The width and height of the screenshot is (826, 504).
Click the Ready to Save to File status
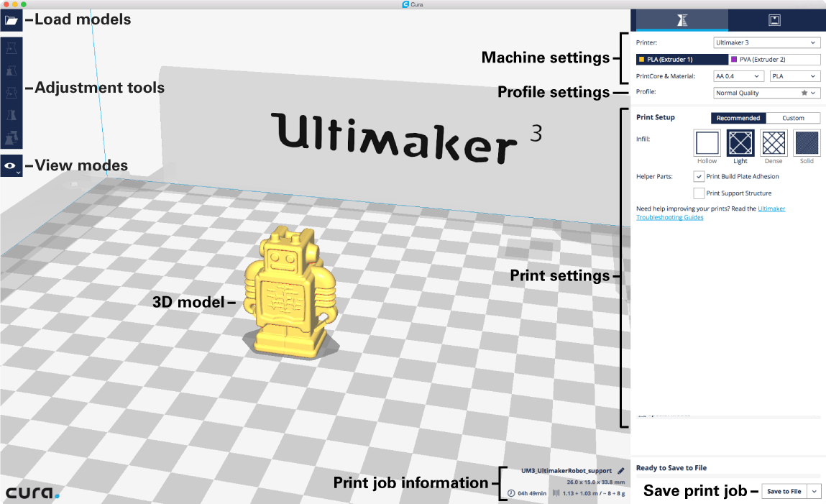coord(671,467)
